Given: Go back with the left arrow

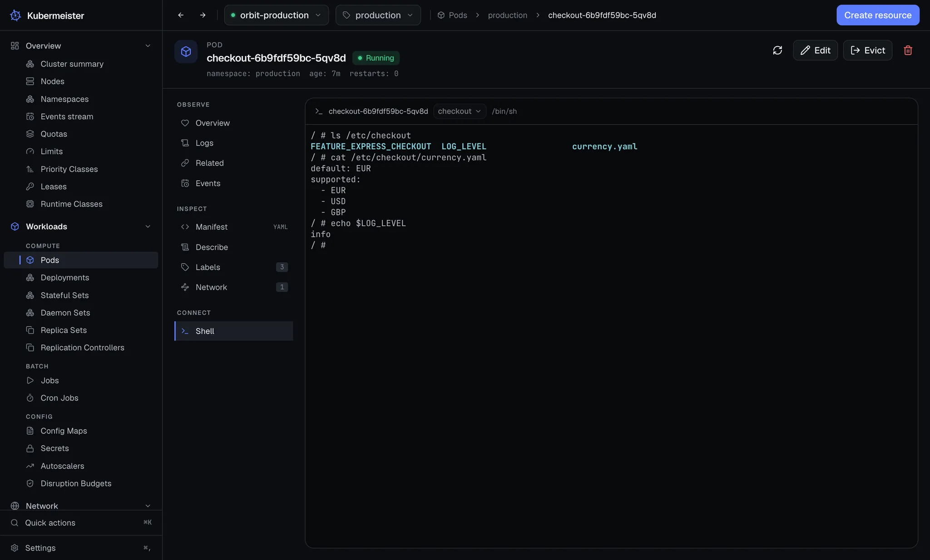Looking at the screenshot, I should [x=181, y=15].
